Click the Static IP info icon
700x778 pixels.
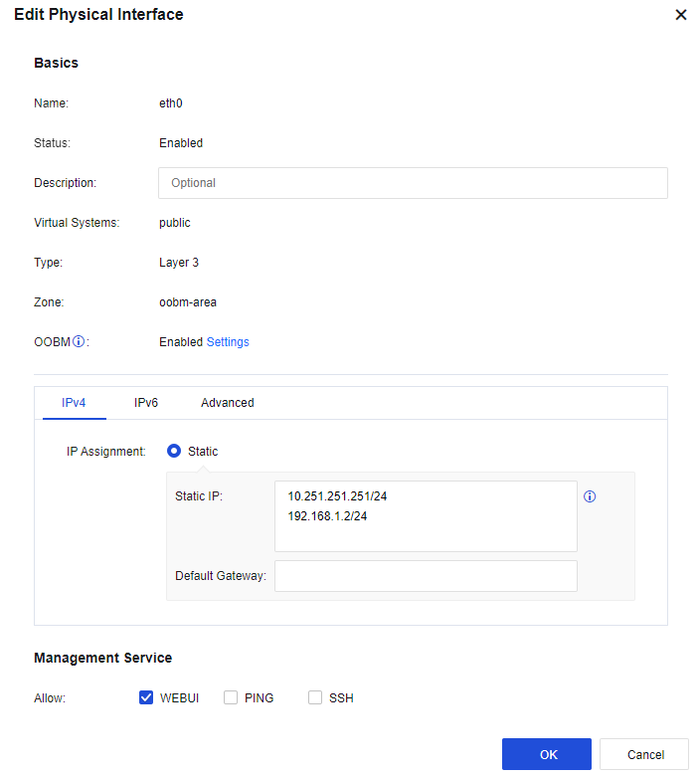pyautogui.click(x=590, y=496)
